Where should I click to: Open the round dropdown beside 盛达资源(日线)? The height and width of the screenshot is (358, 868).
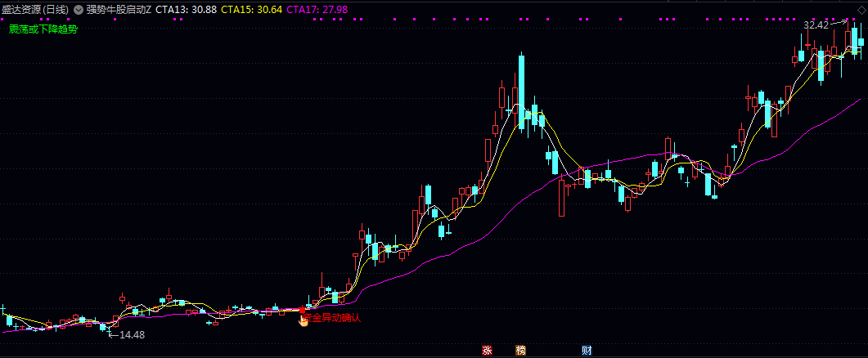pos(78,10)
